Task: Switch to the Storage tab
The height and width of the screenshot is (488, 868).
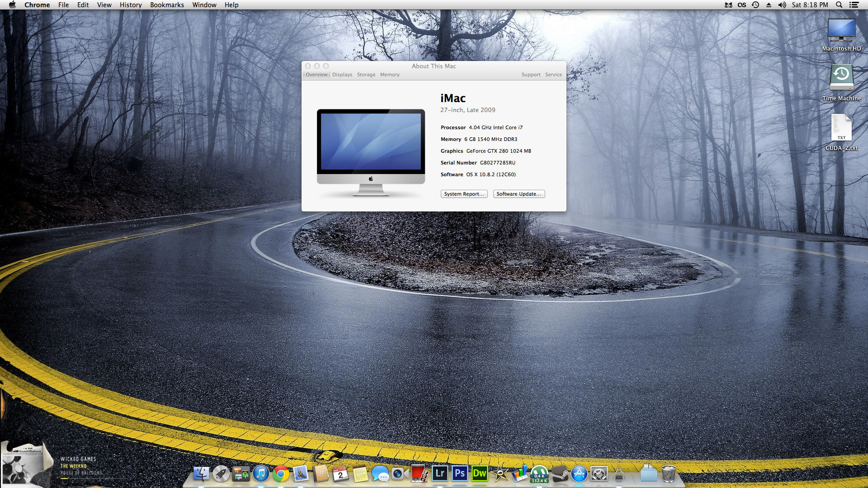Action: click(366, 75)
